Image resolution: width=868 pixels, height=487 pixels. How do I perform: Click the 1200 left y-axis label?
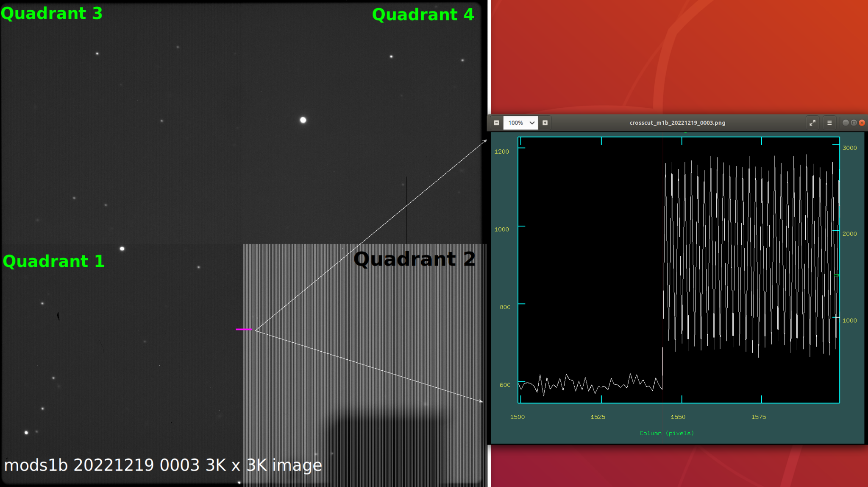coord(502,151)
